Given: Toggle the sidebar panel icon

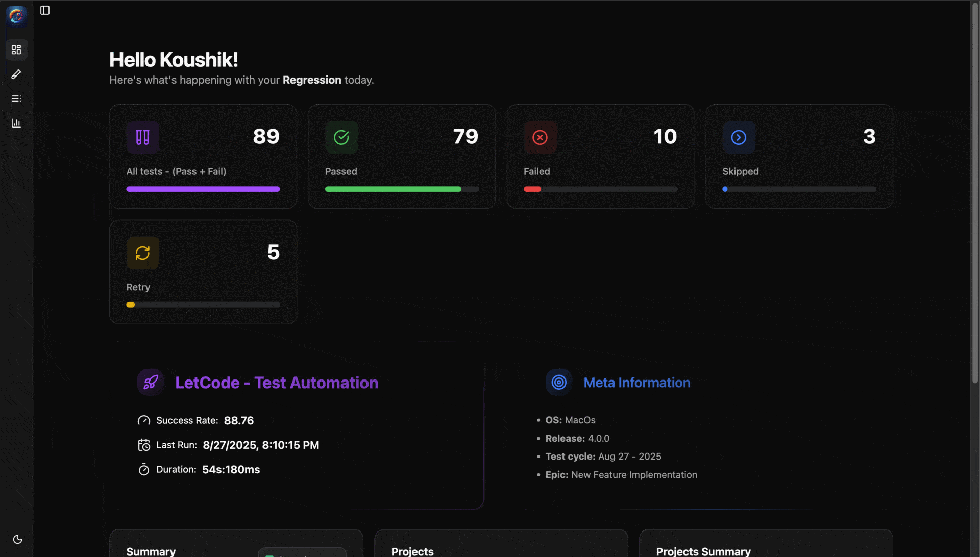Looking at the screenshot, I should click(45, 10).
